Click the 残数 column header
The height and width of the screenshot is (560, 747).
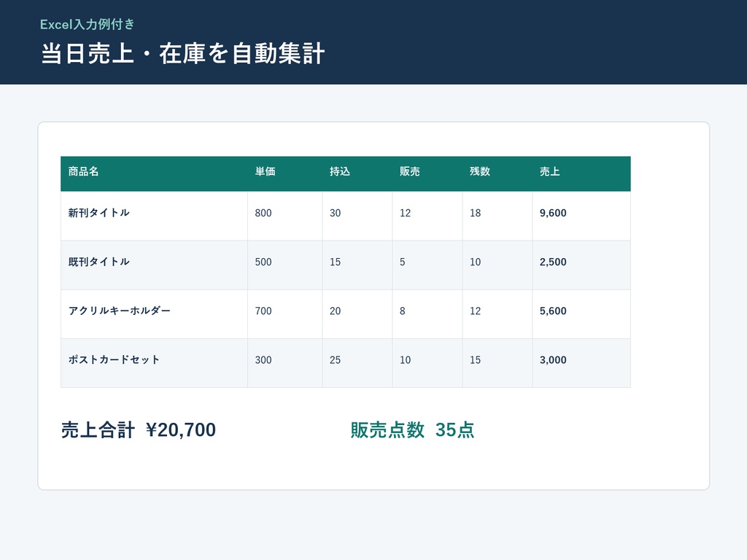(x=498, y=174)
